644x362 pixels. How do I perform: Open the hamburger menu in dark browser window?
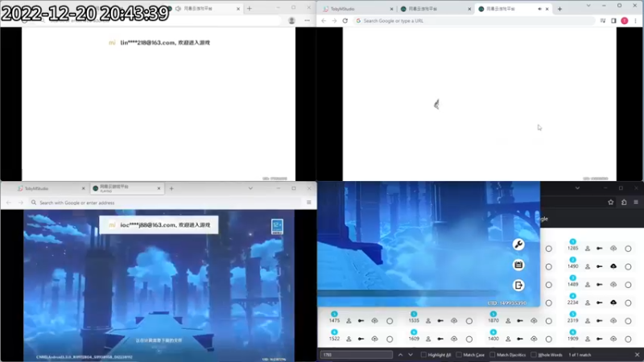[636, 202]
